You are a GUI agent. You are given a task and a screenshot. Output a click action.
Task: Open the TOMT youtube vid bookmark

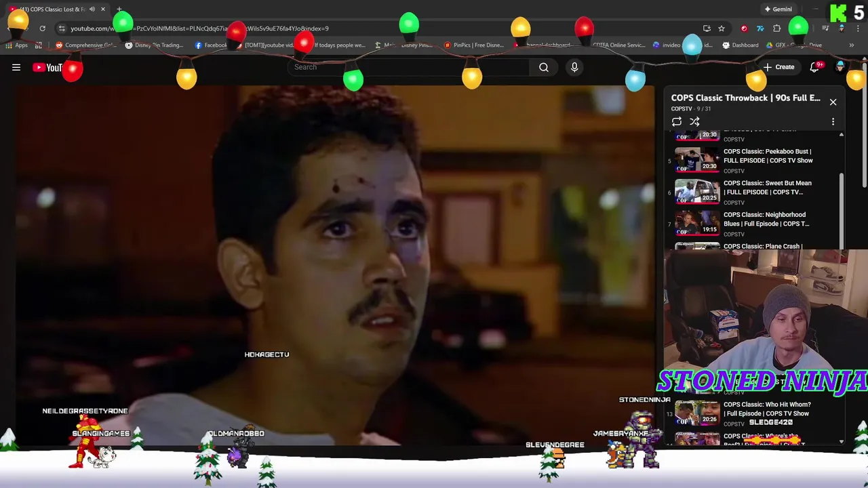tap(267, 45)
